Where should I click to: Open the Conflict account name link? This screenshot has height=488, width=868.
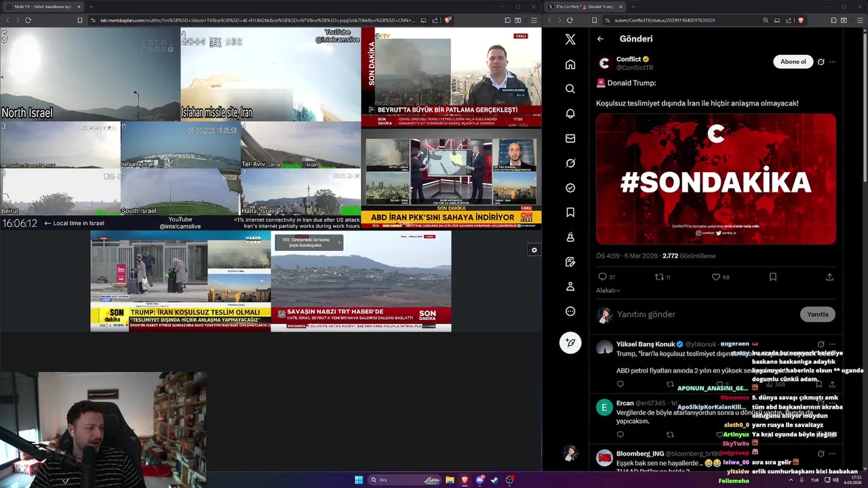point(629,59)
